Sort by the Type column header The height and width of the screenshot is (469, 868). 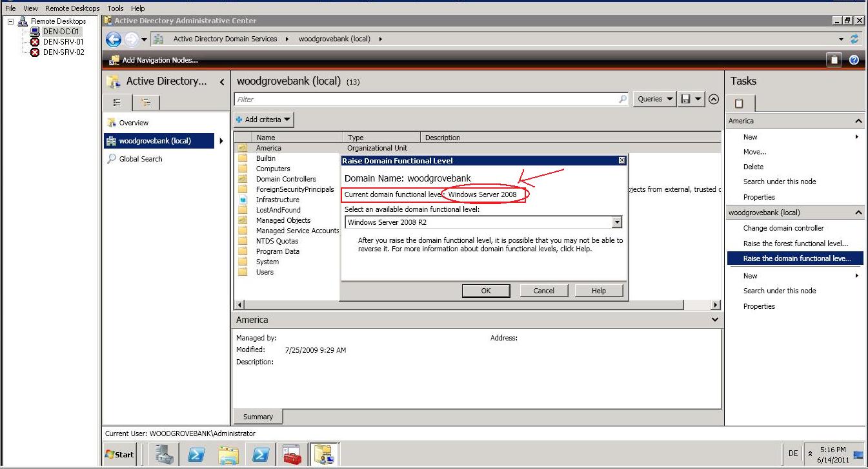[x=382, y=138]
